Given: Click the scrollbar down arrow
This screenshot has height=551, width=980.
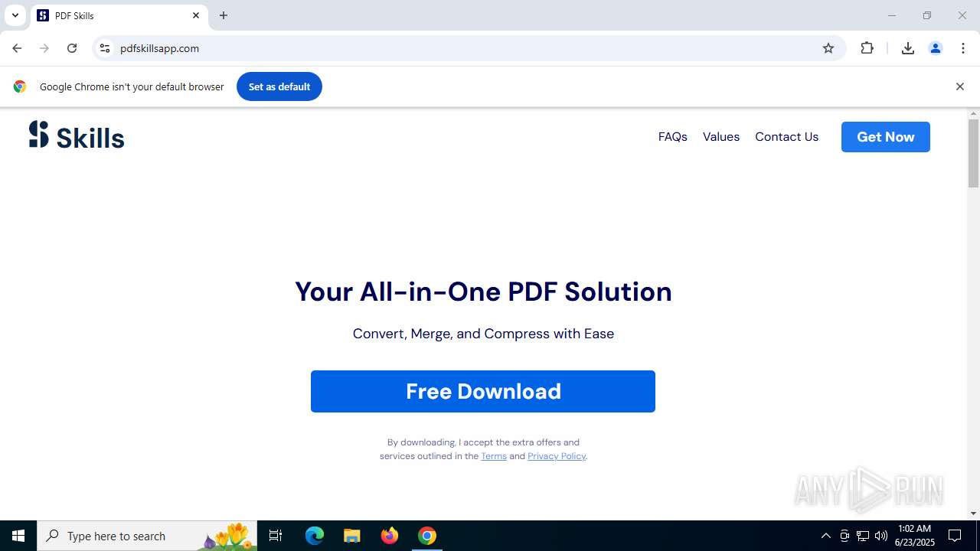Looking at the screenshot, I should [973, 514].
